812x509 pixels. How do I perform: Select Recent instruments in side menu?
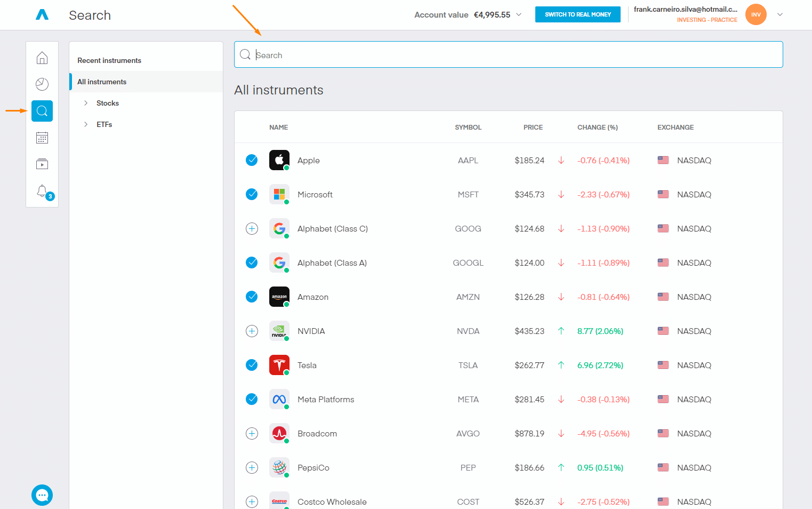pos(109,60)
